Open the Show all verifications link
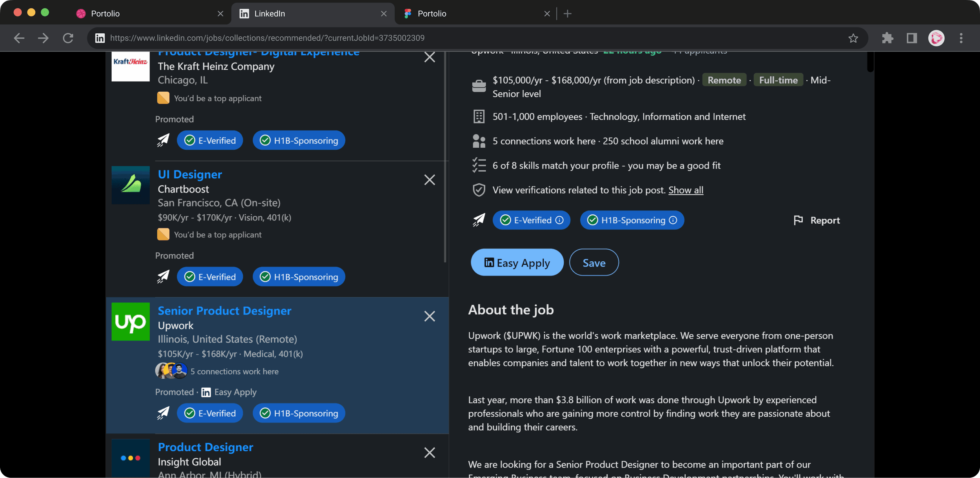This screenshot has width=980, height=478. (685, 190)
